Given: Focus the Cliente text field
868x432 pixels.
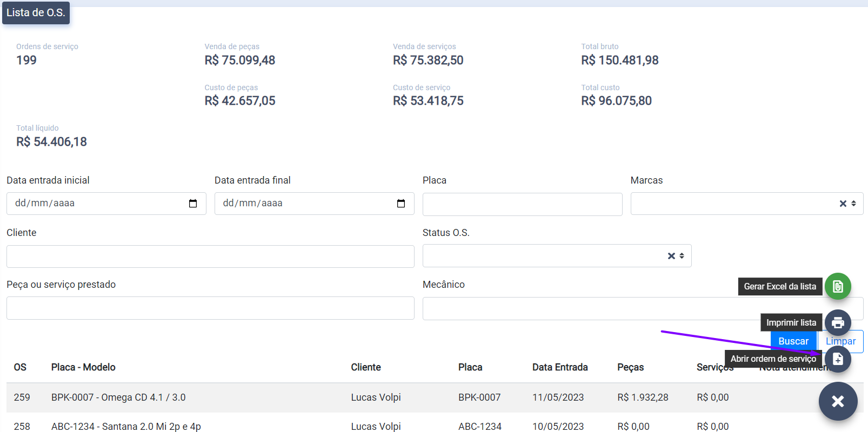Looking at the screenshot, I should (210, 256).
